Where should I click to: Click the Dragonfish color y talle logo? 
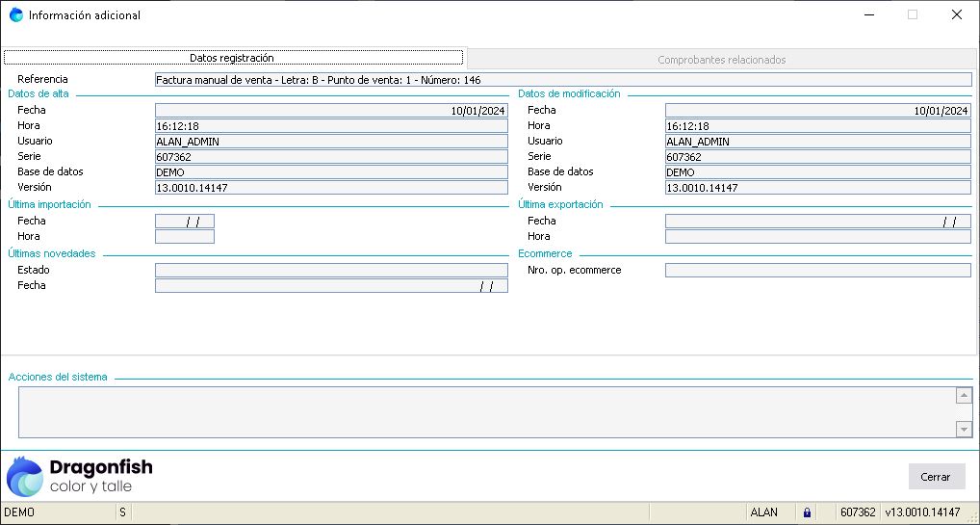79,476
